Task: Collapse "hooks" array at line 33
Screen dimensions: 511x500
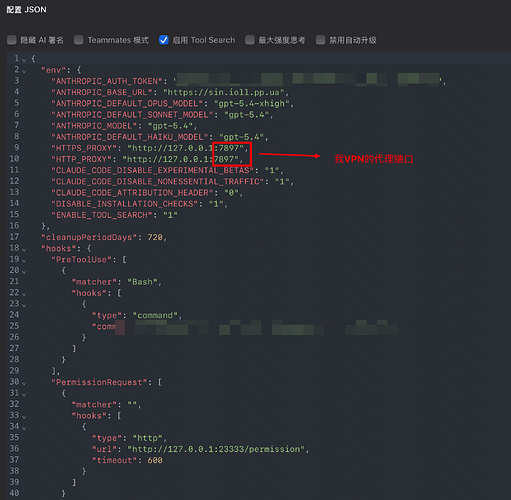Action: [x=24, y=417]
